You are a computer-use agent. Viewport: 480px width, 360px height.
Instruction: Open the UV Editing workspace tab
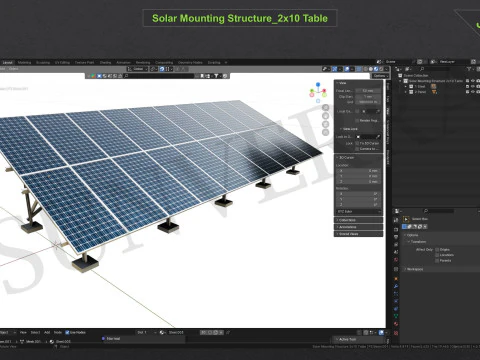[x=62, y=62]
